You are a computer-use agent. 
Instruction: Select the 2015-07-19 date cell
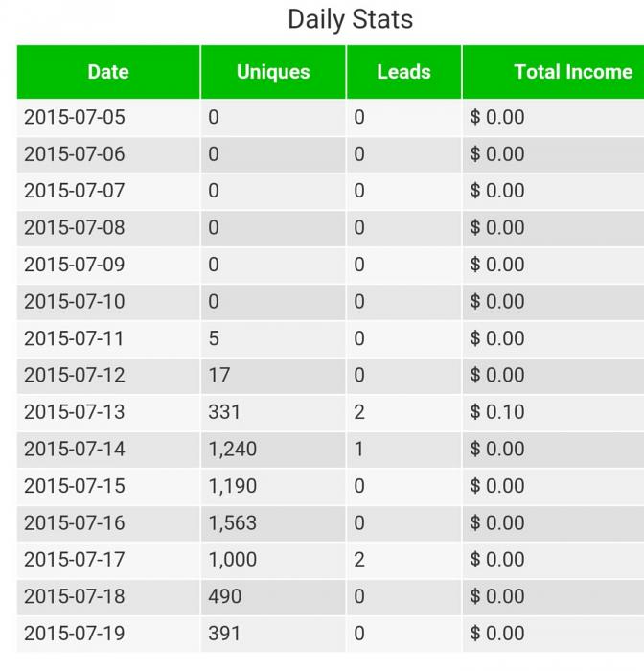pos(108,634)
